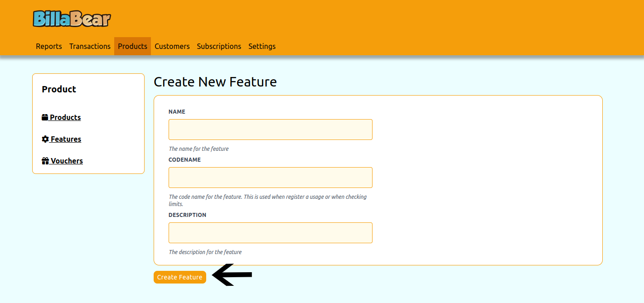Focus the Codename input field

coord(271,178)
